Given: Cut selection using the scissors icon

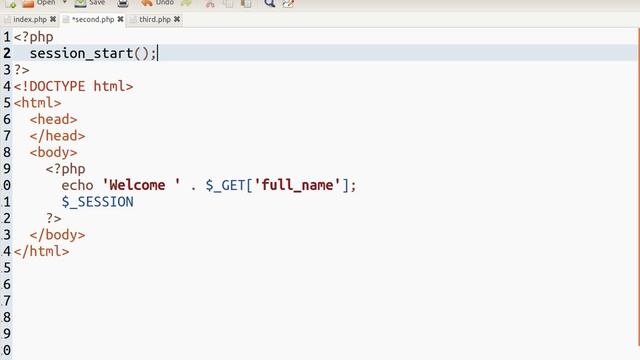Looking at the screenshot, I should pyautogui.click(x=210, y=4).
